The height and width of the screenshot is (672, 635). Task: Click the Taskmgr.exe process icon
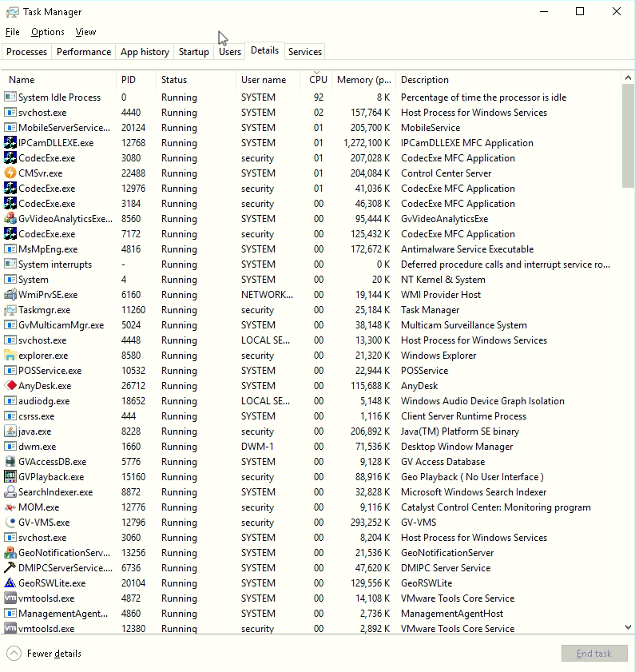coord(10,310)
